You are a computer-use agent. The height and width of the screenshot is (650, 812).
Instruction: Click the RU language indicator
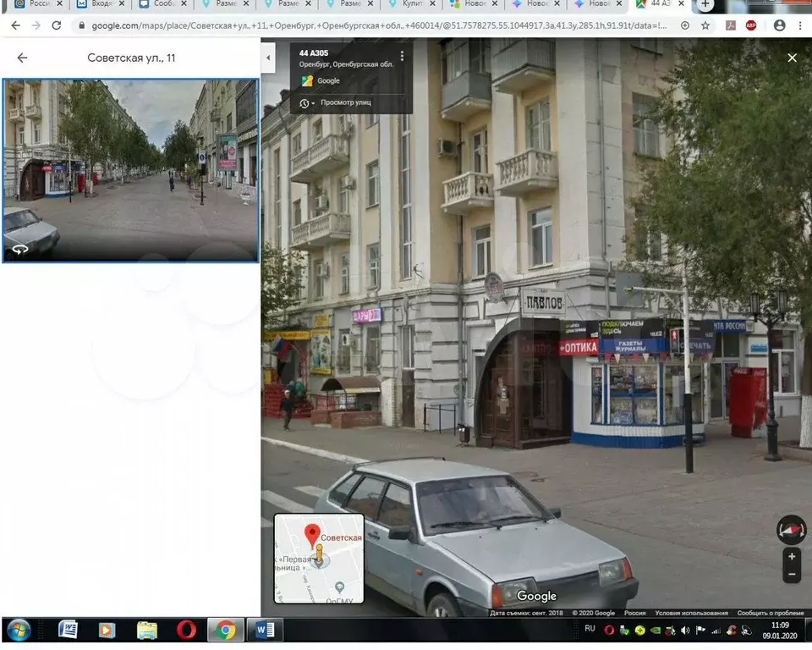click(590, 628)
